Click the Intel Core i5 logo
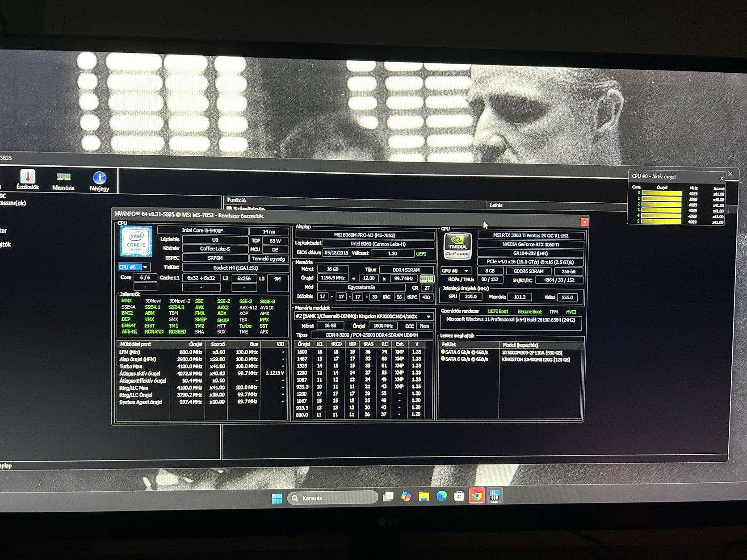The image size is (747, 560). [x=136, y=241]
